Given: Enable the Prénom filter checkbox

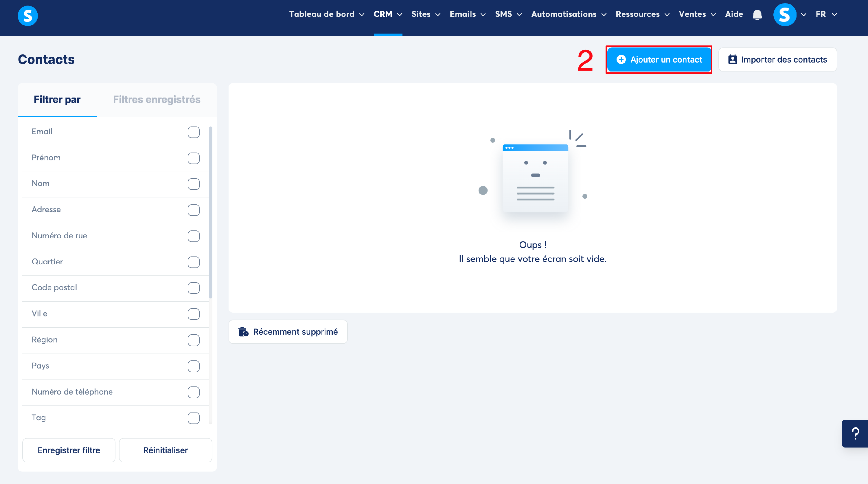Looking at the screenshot, I should click(x=193, y=158).
